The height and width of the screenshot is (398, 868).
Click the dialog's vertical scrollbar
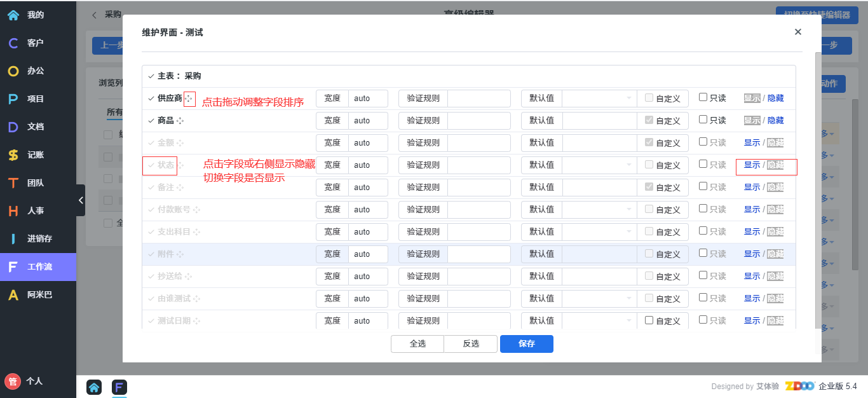pos(818,191)
